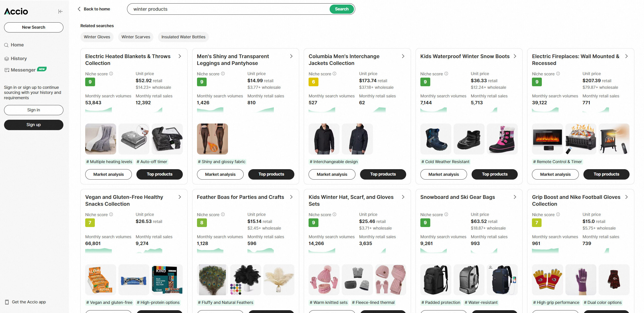Click the Get the Accio app phone icon
This screenshot has width=644, height=313.
[7, 302]
